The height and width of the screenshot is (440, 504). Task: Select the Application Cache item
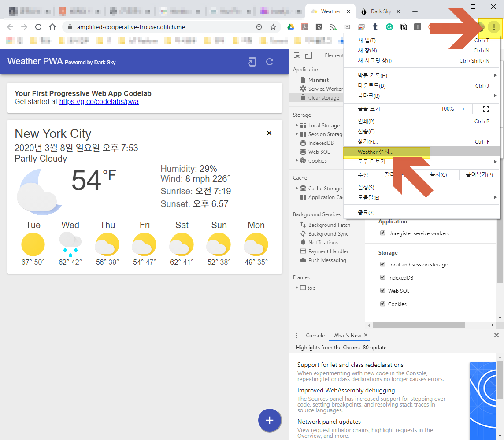pos(322,197)
